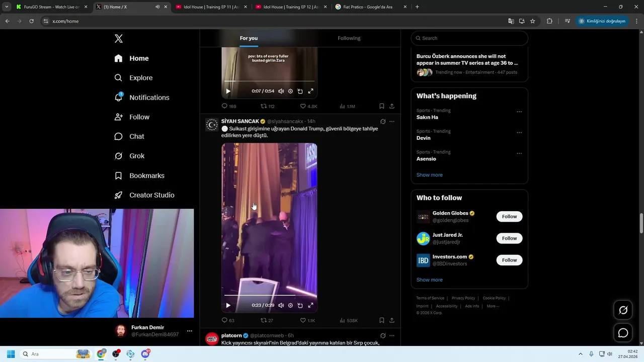Viewport: 644px width, 362px height.
Task: Enter fullscreen on the 0:54 video
Action: [310, 91]
